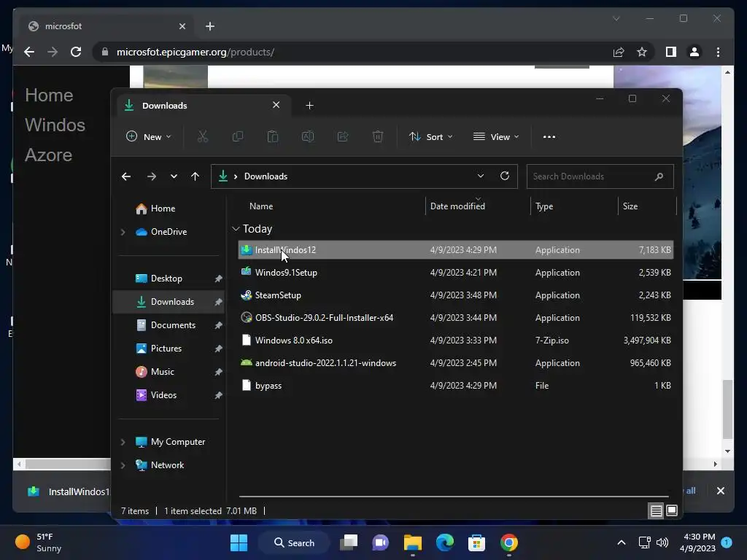The width and height of the screenshot is (747, 560).
Task: Open Microsoft Edge from taskbar
Action: (x=445, y=542)
